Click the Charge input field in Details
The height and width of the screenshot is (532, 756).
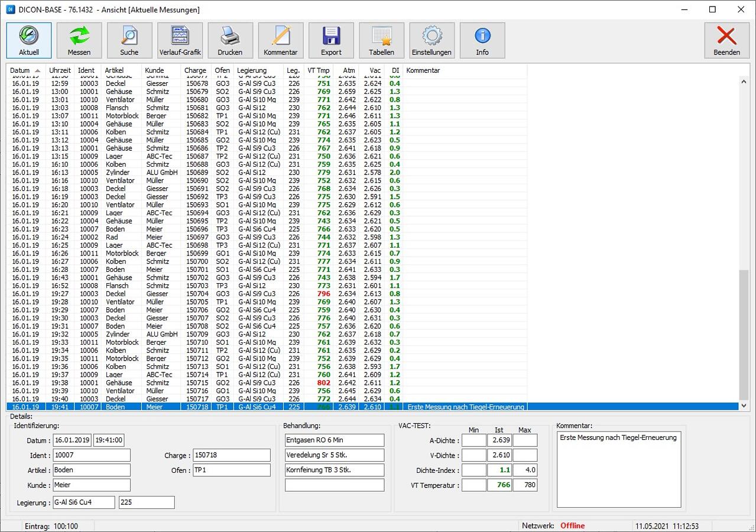(231, 455)
